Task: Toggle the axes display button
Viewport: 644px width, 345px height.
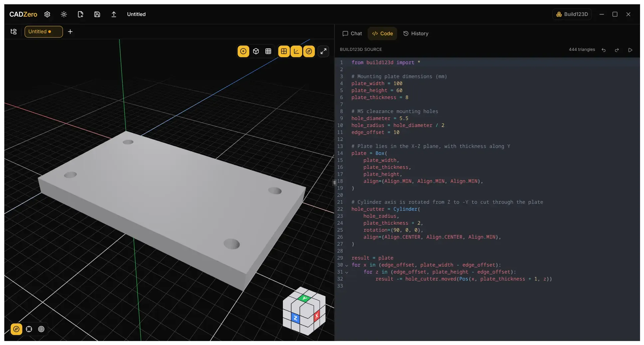Action: tap(296, 51)
